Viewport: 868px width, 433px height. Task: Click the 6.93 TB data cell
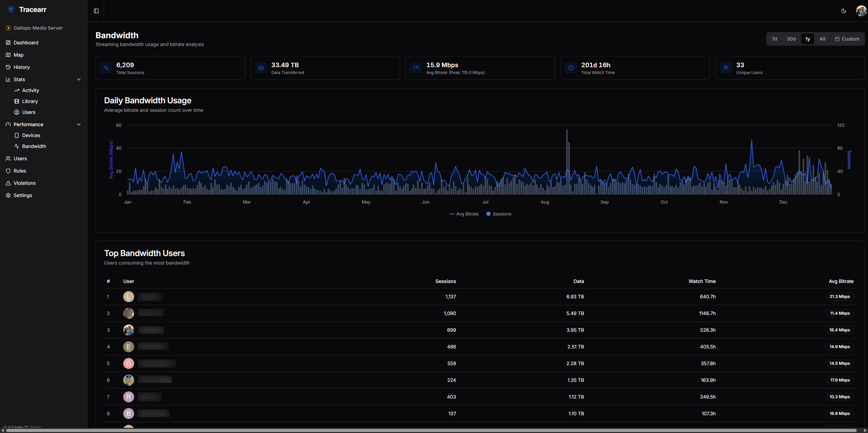click(575, 297)
